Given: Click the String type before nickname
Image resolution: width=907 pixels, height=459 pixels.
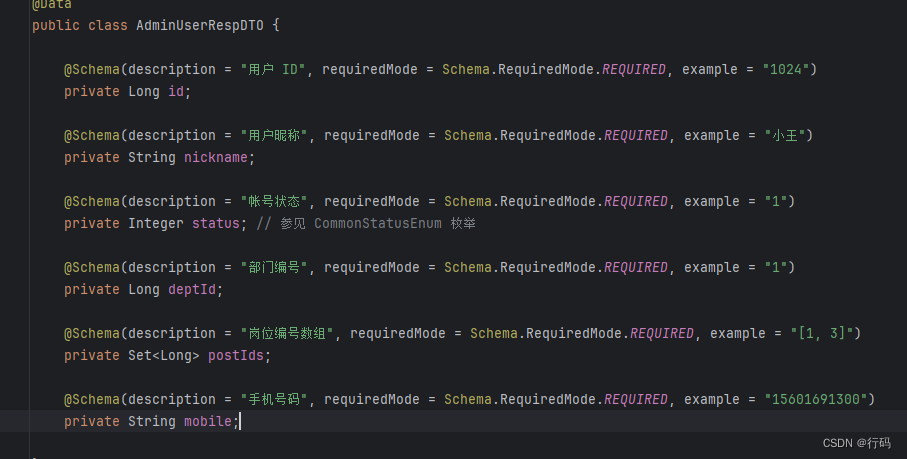Looking at the screenshot, I should pyautogui.click(x=152, y=157).
